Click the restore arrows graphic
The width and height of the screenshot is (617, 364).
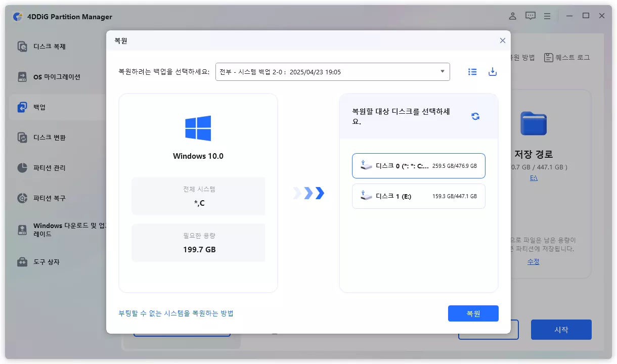308,193
